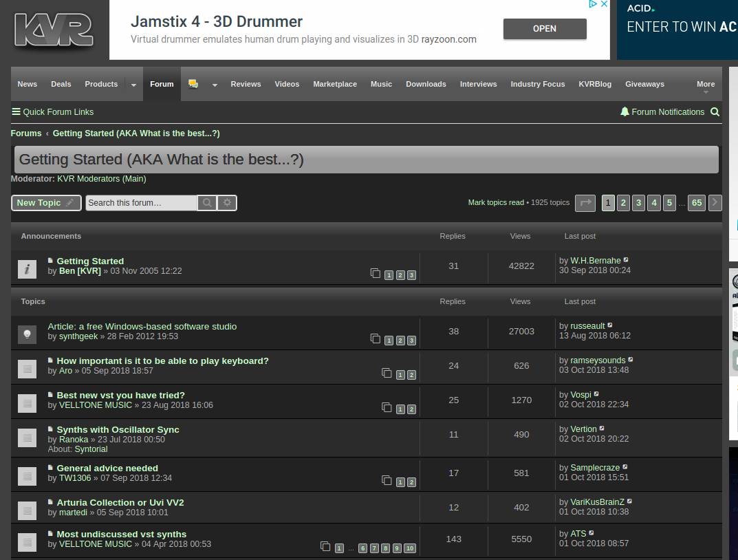
Task: Click the AdChoices icon on Jamstix banner
Action: tap(592, 5)
